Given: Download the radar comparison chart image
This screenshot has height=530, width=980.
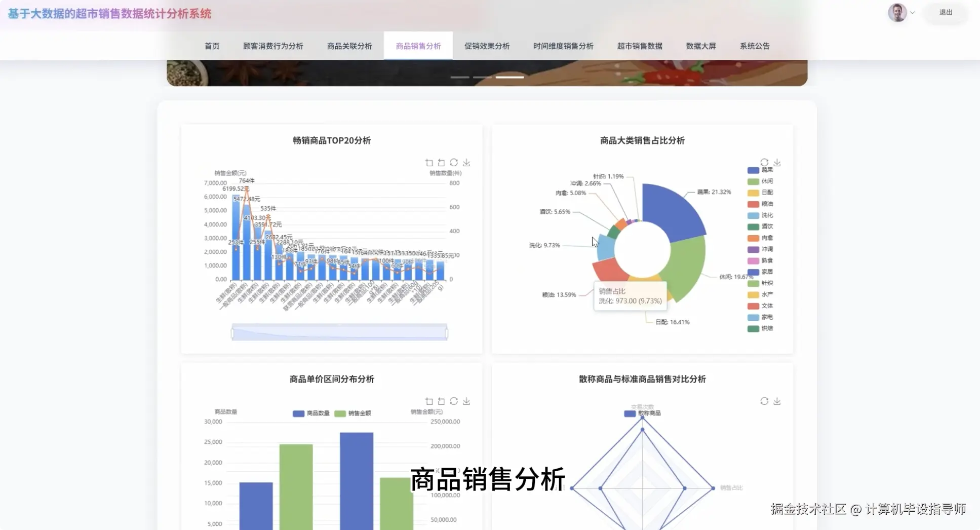Looking at the screenshot, I should click(x=777, y=401).
